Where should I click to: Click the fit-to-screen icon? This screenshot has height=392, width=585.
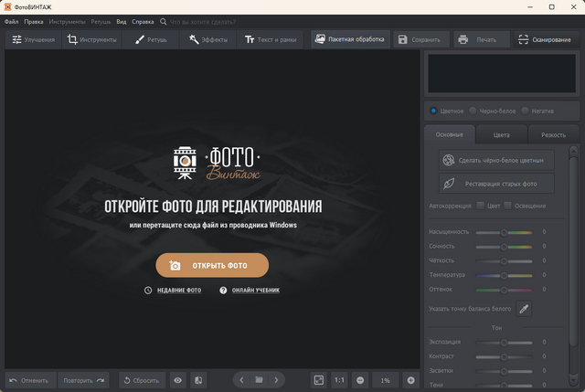click(x=318, y=379)
